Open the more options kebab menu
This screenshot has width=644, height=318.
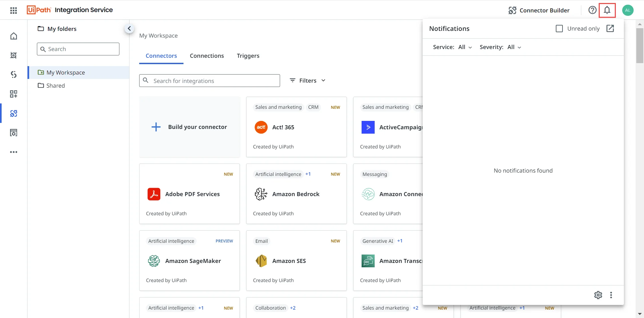pos(611,295)
